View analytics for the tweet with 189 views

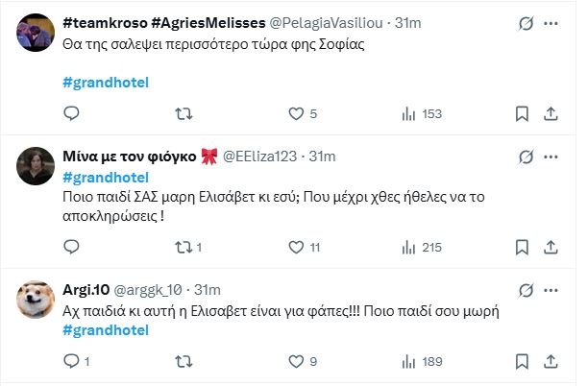click(x=405, y=361)
